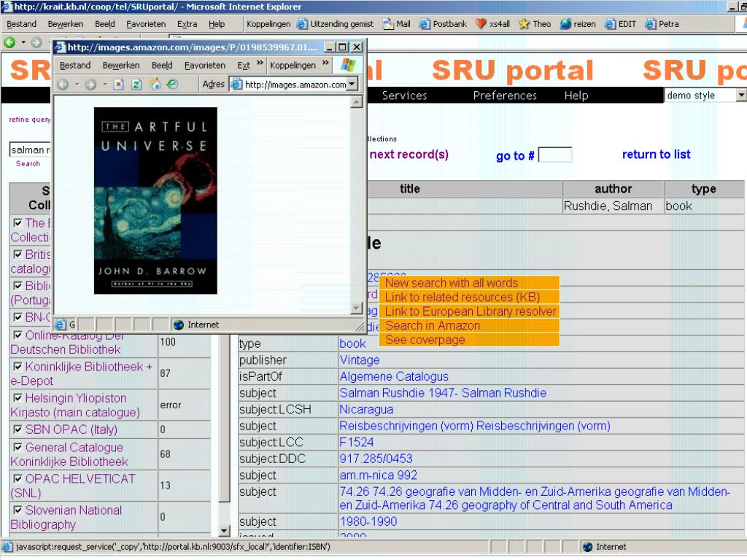This screenshot has width=747, height=560.
Task: Click the Vintage publisher link
Action: (360, 360)
